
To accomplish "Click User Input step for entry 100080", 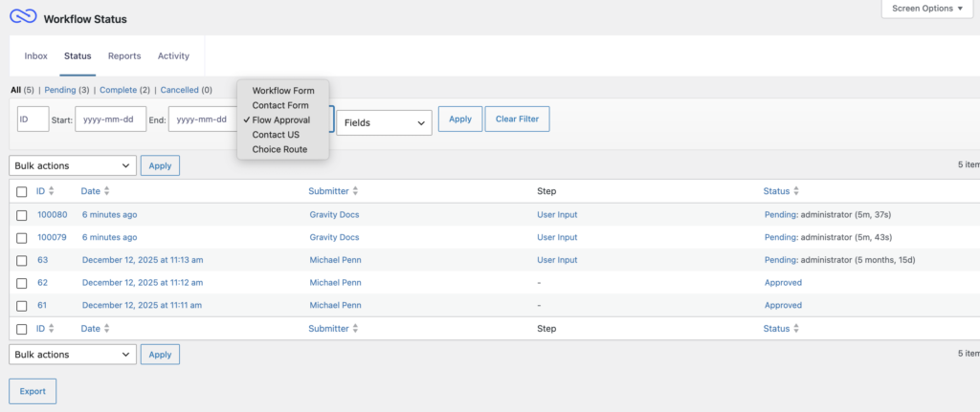I will coord(558,215).
